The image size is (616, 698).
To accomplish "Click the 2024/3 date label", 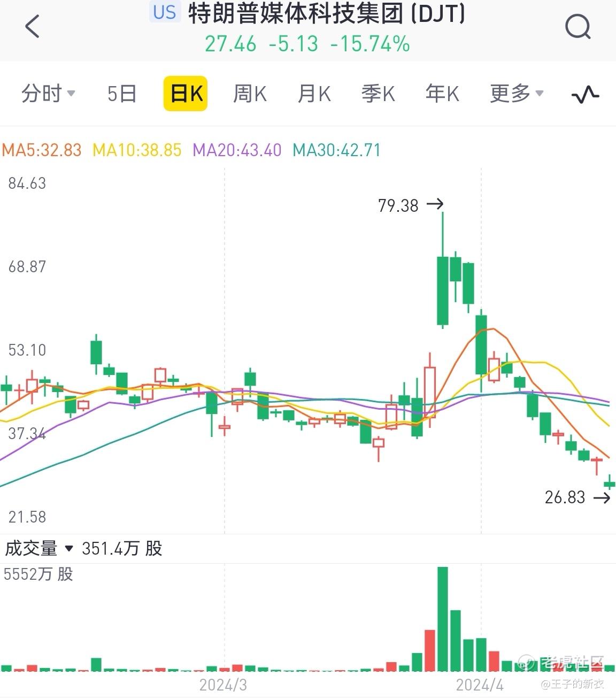I will click(x=223, y=685).
